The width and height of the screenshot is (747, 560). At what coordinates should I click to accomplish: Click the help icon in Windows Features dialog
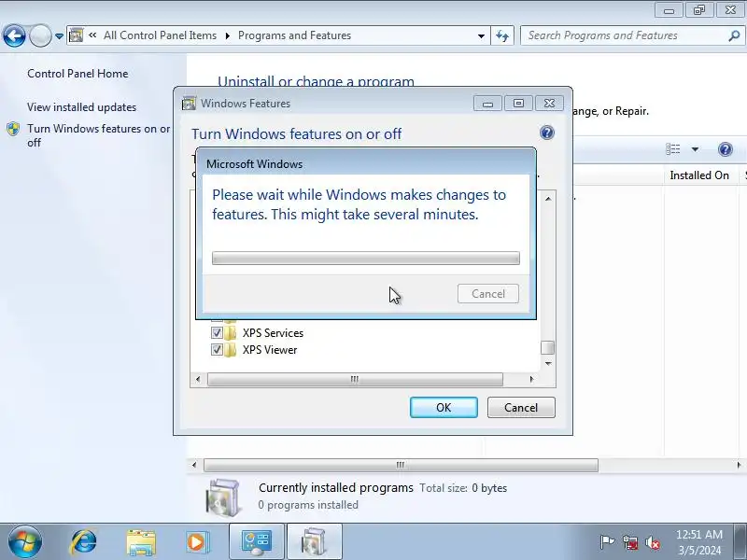tap(547, 133)
